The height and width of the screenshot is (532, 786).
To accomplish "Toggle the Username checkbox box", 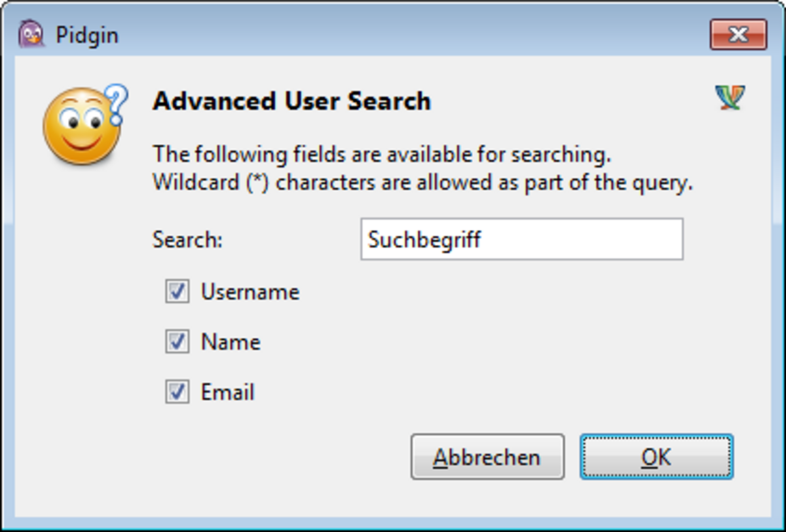I will [177, 292].
